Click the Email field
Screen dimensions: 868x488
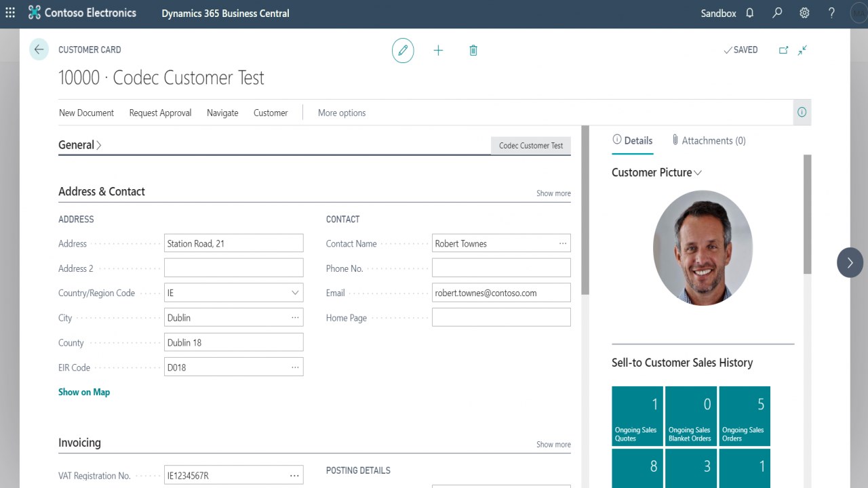[x=501, y=293]
